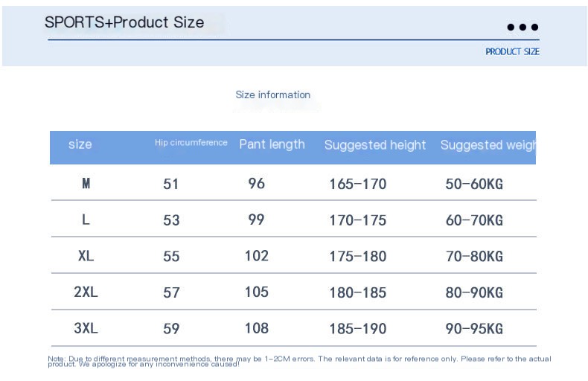This screenshot has height=381, width=588.
Task: Click hip circumference value 57
Action: coord(171,292)
